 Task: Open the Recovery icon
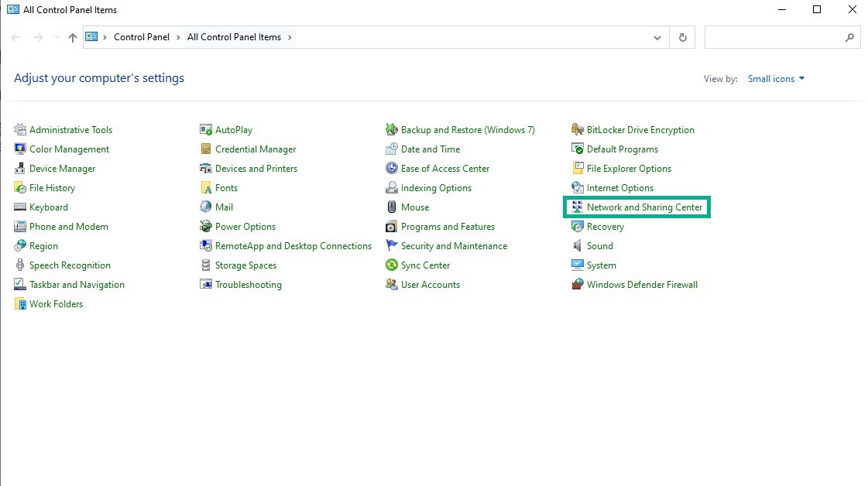(578, 227)
